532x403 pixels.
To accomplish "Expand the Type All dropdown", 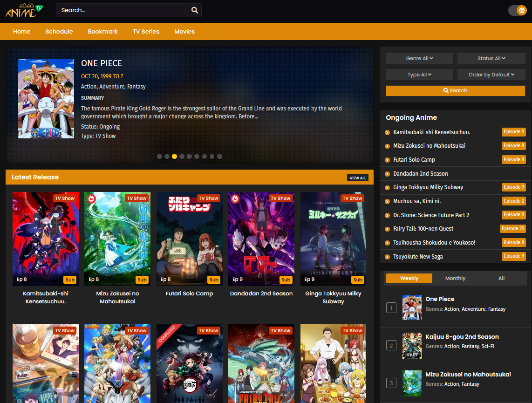I will tap(419, 75).
